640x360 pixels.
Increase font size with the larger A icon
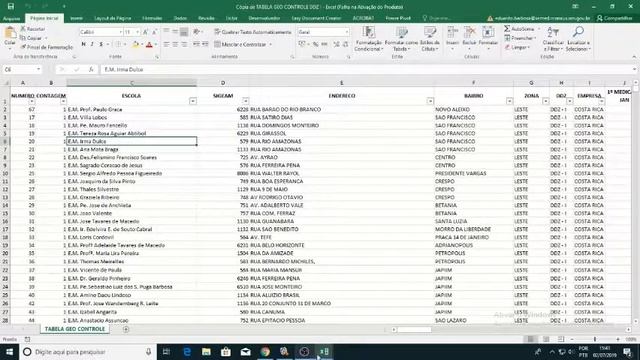pyautogui.click(x=145, y=32)
